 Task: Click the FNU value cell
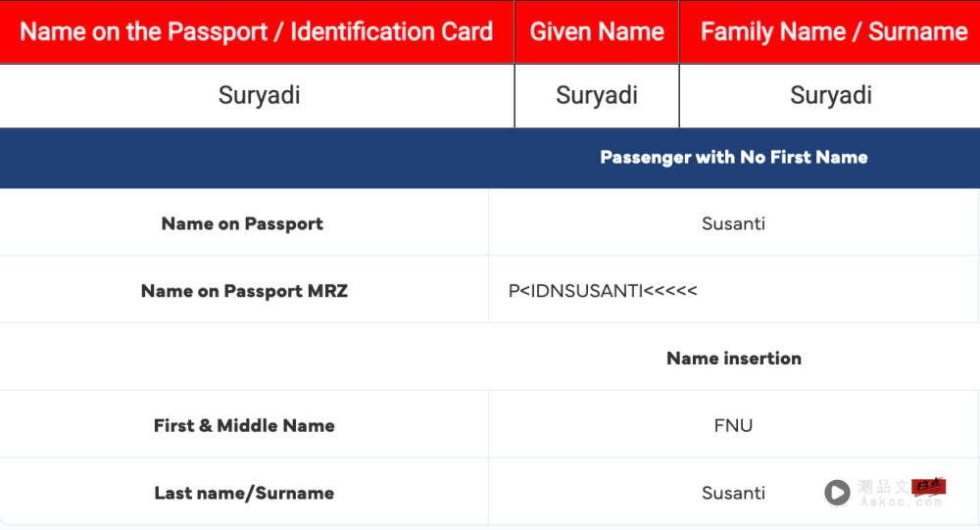click(733, 425)
